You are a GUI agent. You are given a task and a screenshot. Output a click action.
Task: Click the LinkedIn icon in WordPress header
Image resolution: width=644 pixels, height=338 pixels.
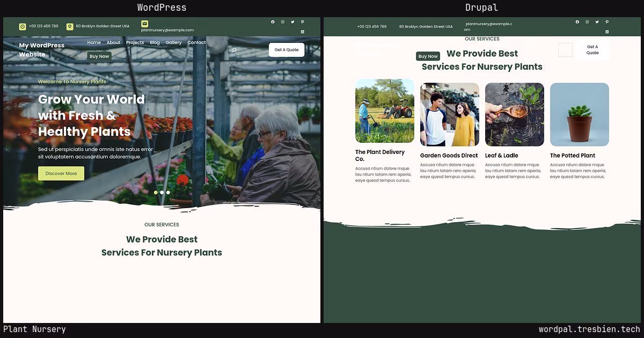(x=303, y=32)
